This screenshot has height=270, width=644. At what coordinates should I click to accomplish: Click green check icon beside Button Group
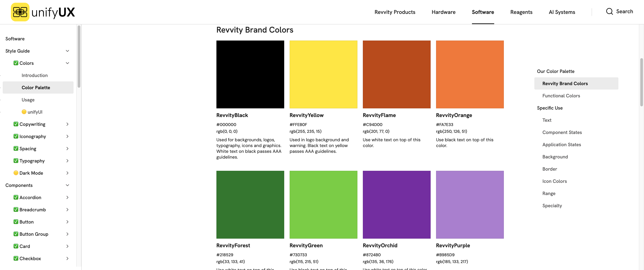pos(16,234)
